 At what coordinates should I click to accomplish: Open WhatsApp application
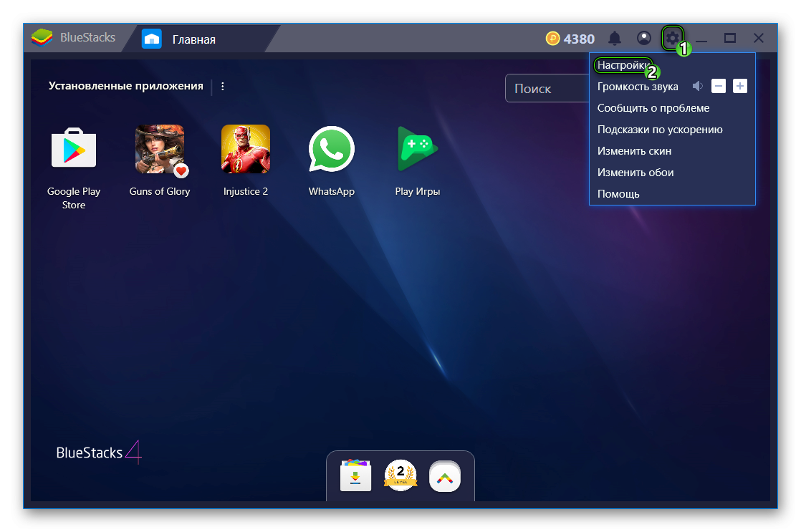(x=332, y=149)
